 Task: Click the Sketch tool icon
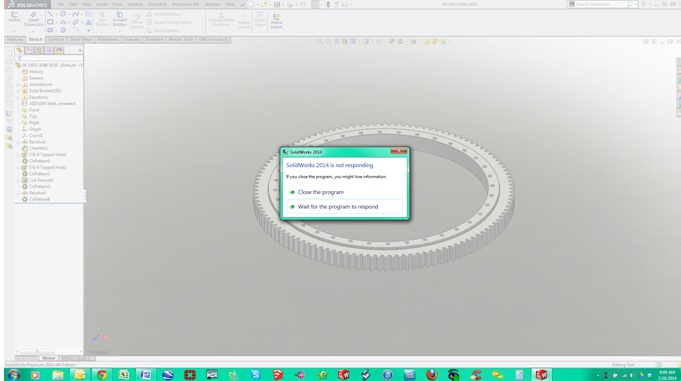(x=14, y=17)
